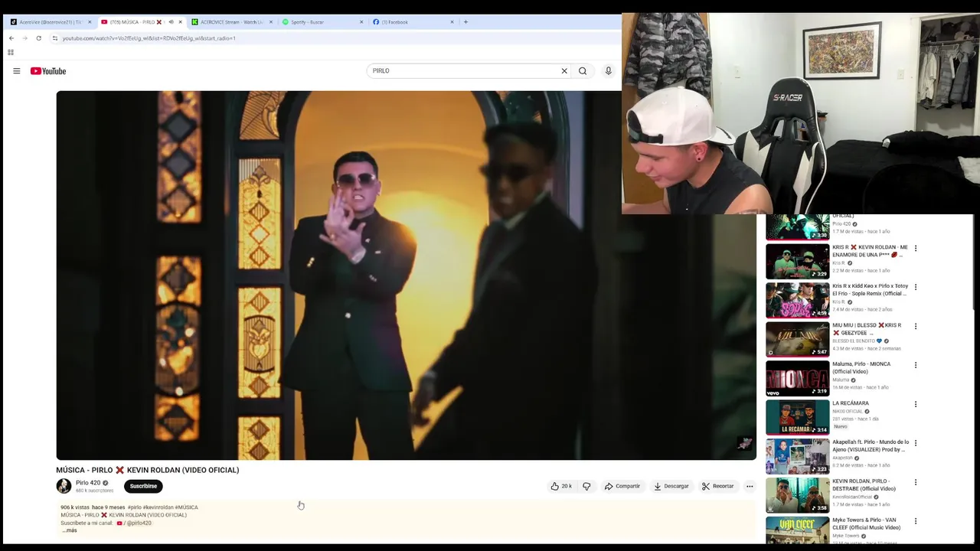
Task: Close the MÚSICA - PIRLO YouTube tab
Action: (x=180, y=22)
